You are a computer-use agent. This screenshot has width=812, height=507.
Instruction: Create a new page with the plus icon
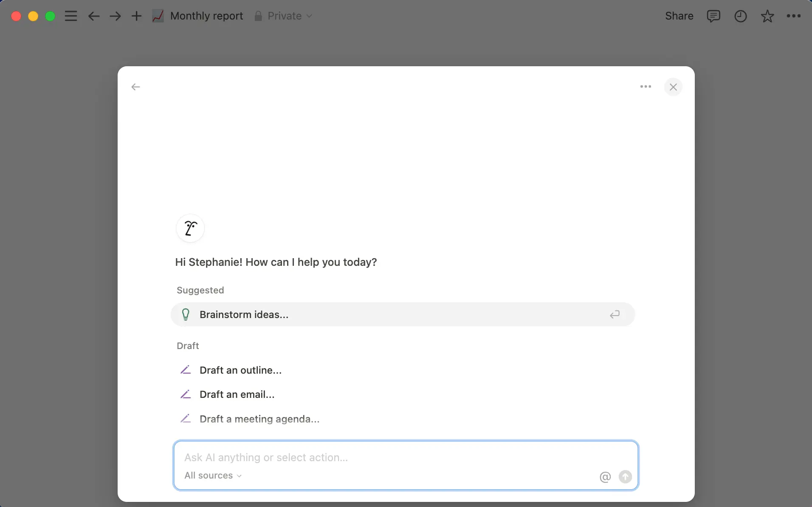pos(136,16)
